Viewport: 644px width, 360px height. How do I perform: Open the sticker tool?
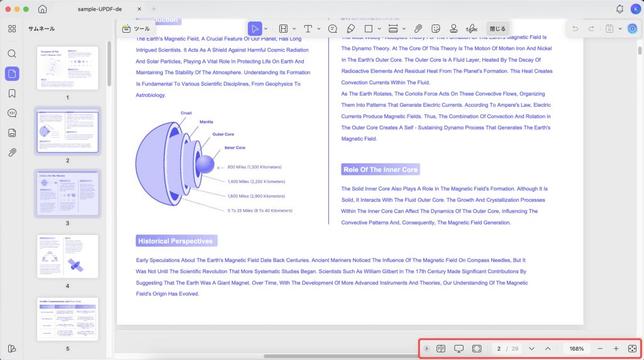point(436,29)
